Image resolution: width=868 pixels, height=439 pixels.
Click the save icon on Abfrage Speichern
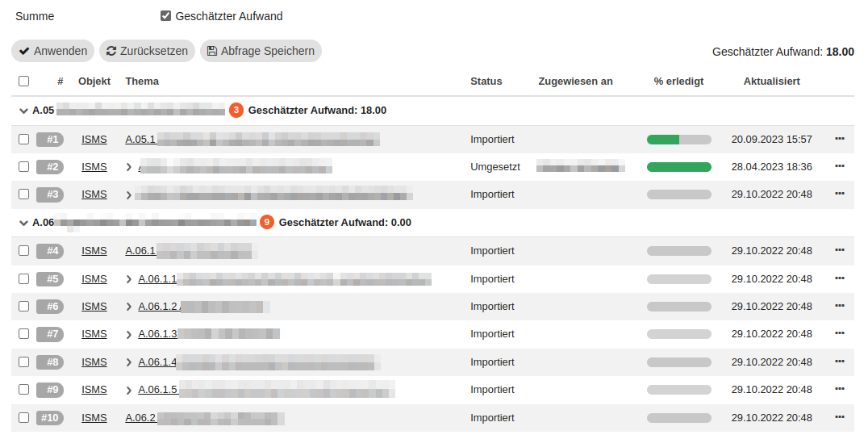tap(212, 51)
